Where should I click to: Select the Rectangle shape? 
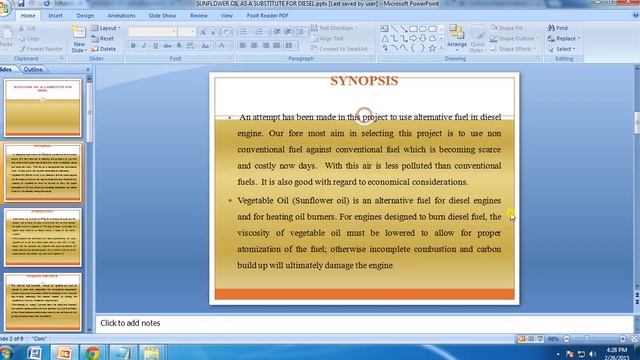[413, 29]
